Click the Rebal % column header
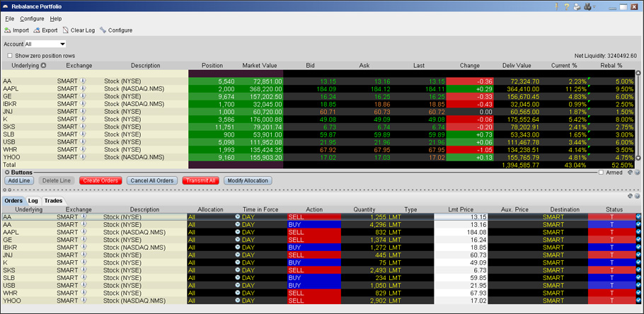Screen dimensions: 644x314 tap(611, 65)
